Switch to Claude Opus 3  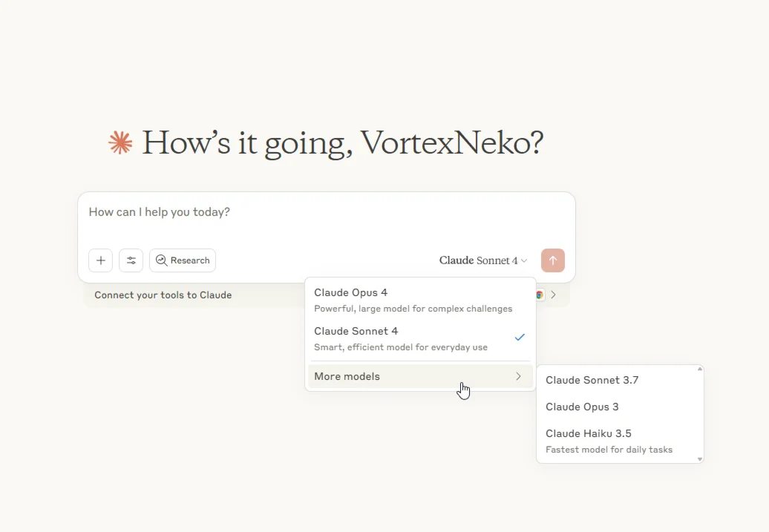click(x=582, y=407)
